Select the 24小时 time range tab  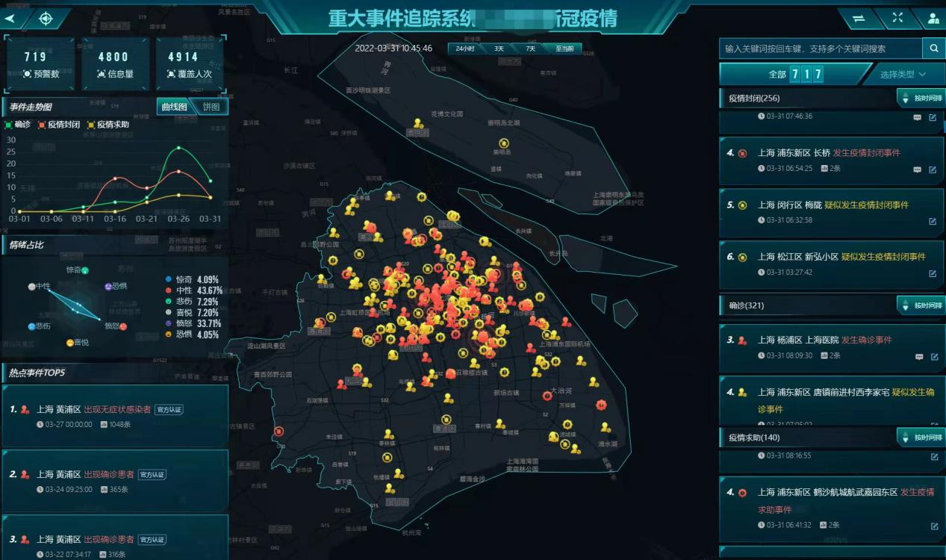pos(465,49)
